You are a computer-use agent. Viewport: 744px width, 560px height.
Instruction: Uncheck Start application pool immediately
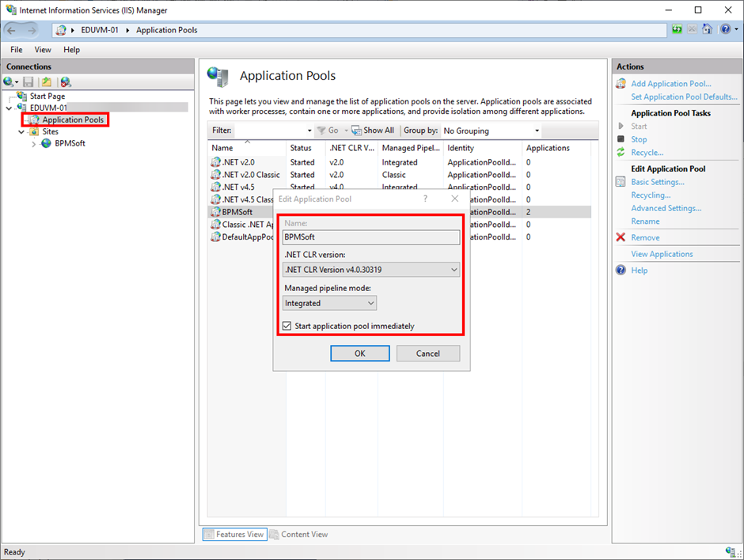(x=287, y=326)
